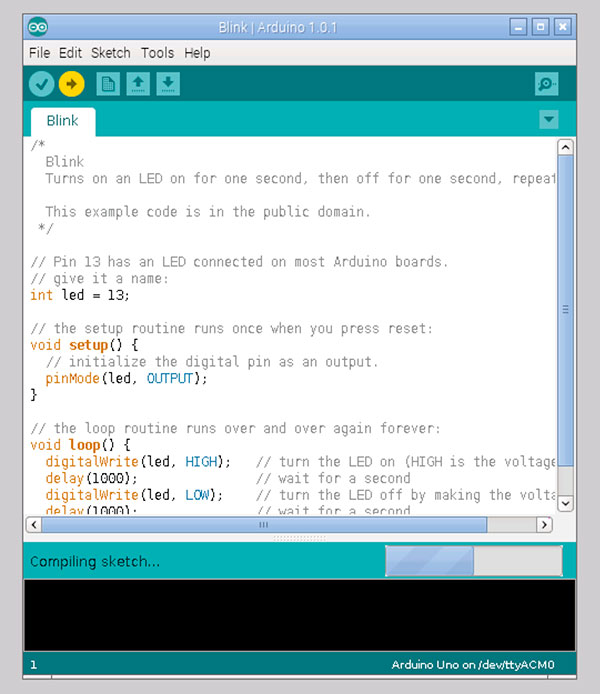Click the Upload arrow button

coord(72,84)
